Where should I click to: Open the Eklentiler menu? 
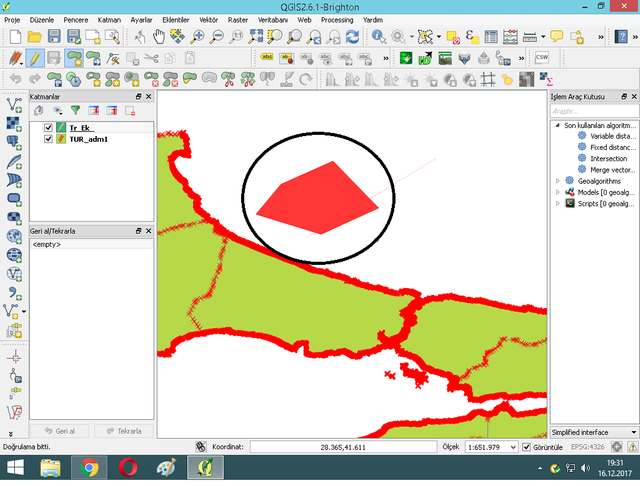click(x=176, y=20)
